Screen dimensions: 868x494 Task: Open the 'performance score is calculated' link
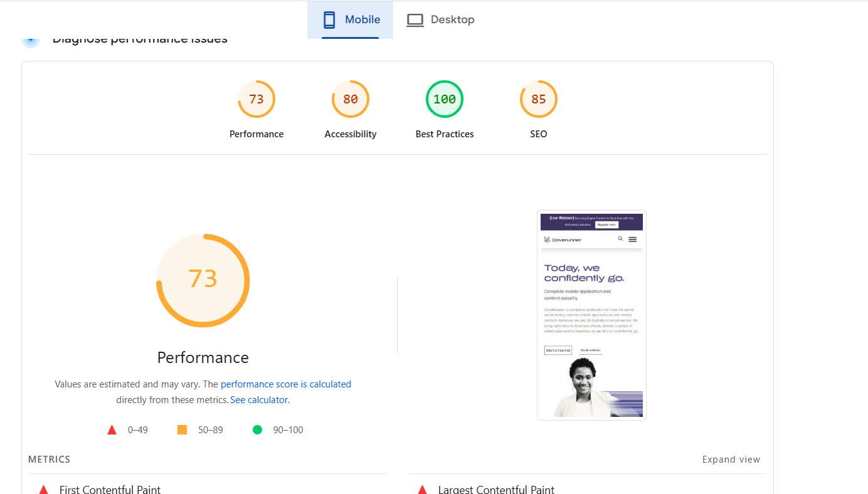[285, 384]
